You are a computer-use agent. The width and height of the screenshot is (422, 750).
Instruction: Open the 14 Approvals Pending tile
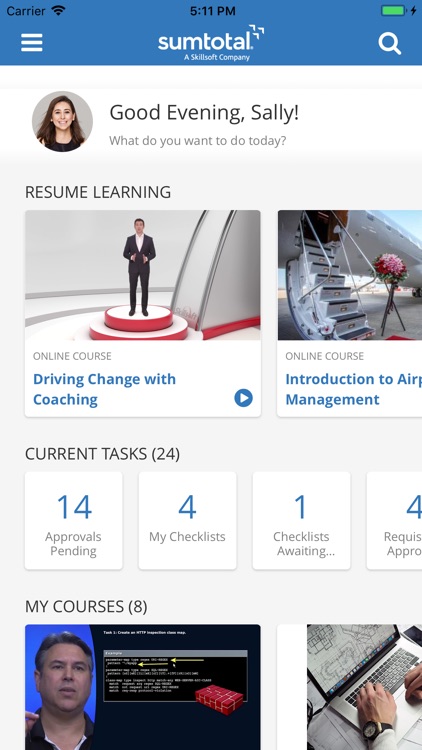[74, 520]
